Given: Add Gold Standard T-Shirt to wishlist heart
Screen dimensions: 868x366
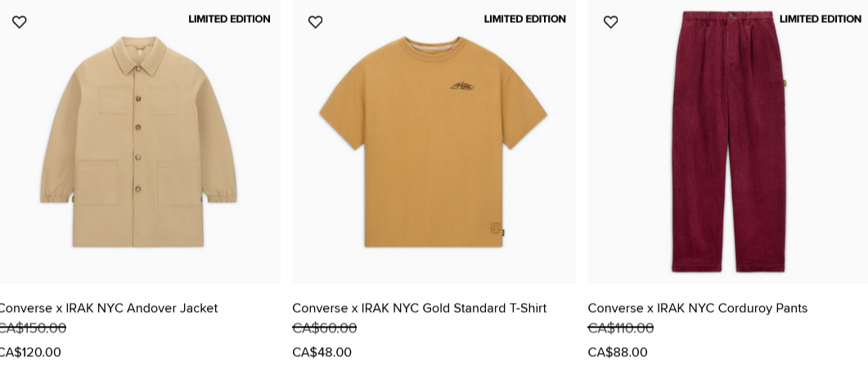Looking at the screenshot, I should coord(315,22).
